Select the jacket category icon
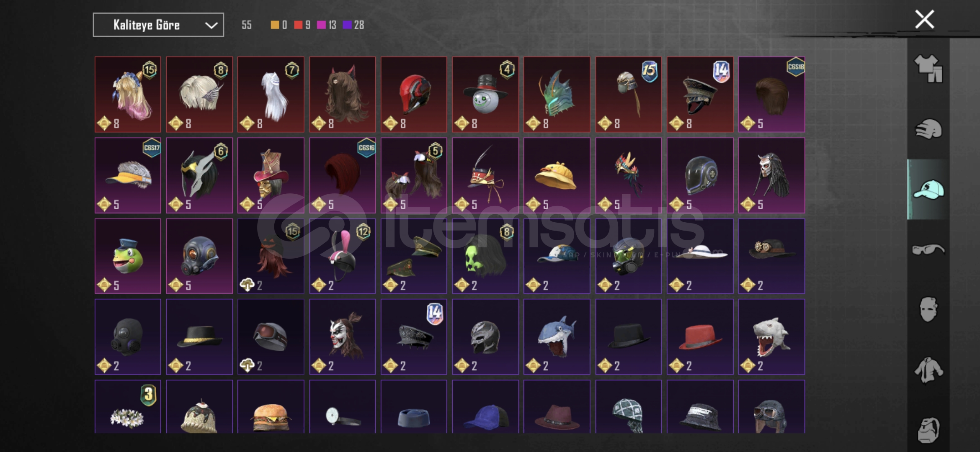This screenshot has height=452, width=980. click(928, 370)
